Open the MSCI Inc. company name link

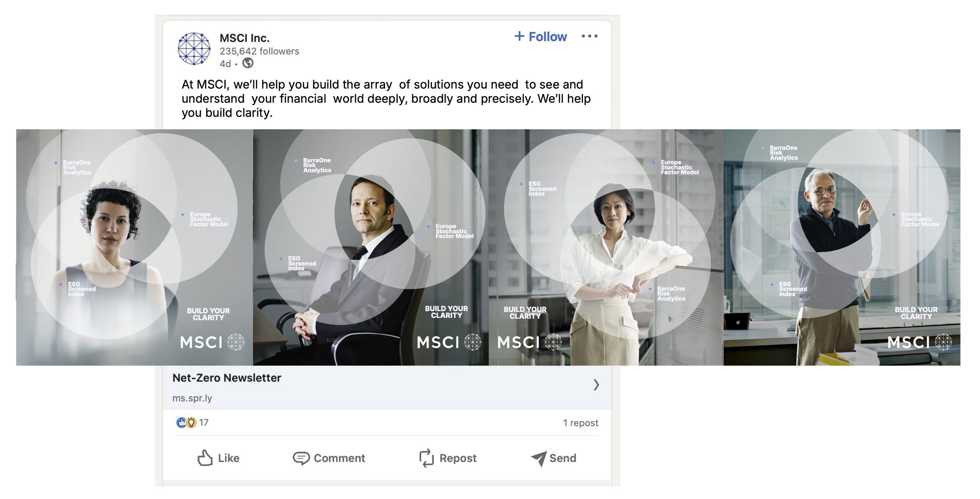click(x=245, y=38)
